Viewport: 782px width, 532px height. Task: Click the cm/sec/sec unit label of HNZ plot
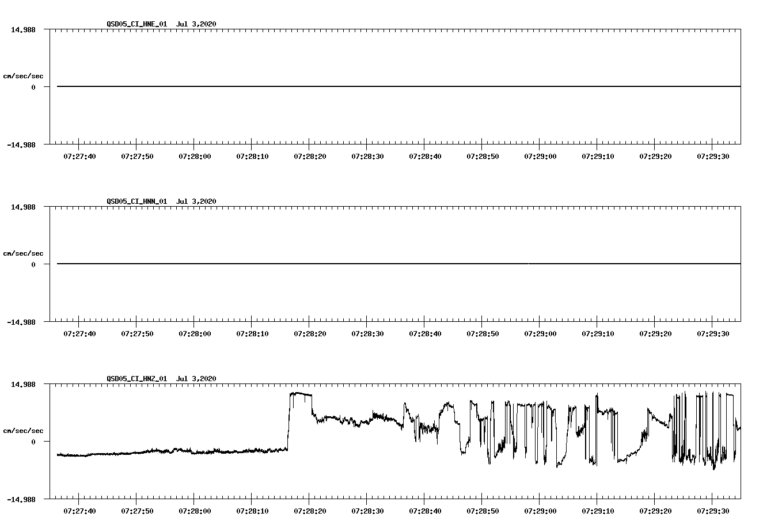pos(23,431)
